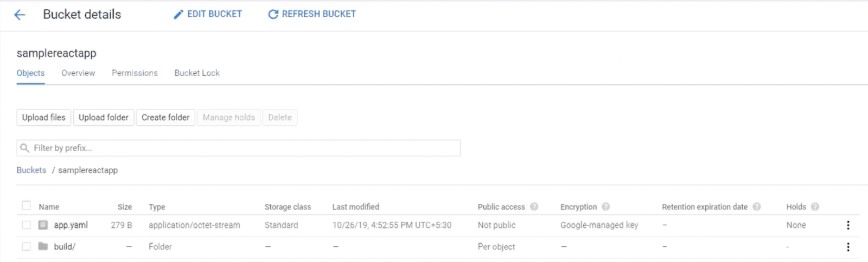
Task: Click the Holds help icon
Action: (x=815, y=207)
